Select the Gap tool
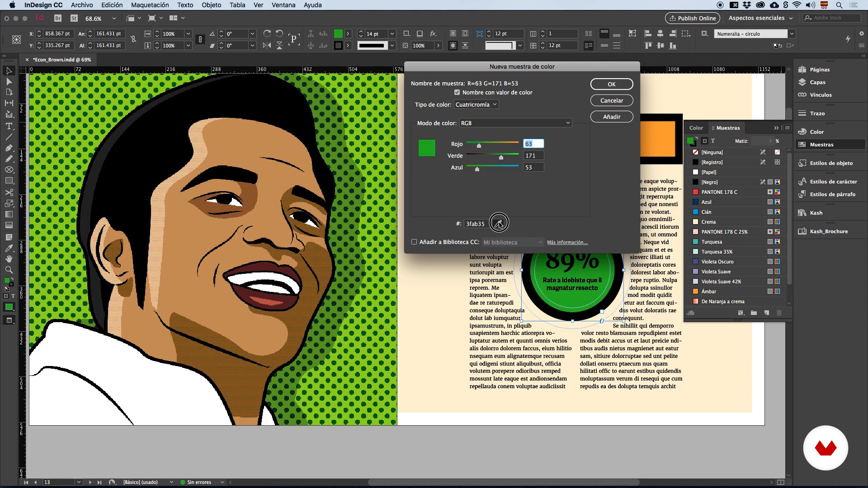 click(x=9, y=103)
